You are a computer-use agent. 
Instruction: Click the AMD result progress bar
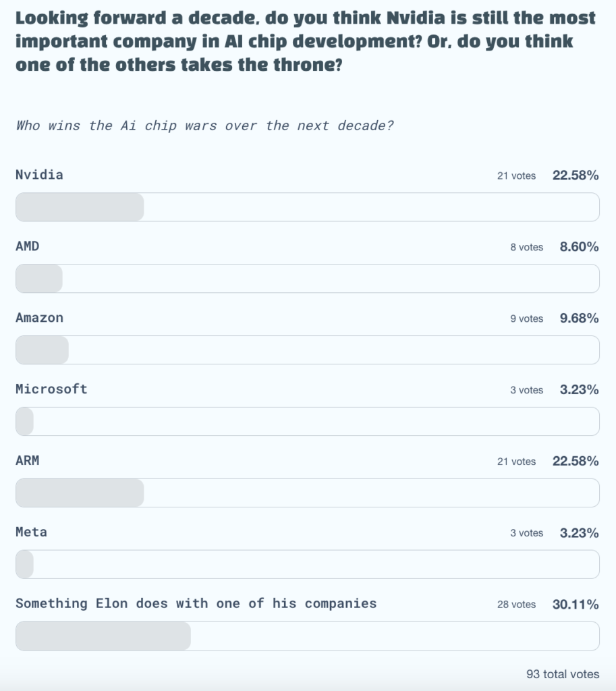click(x=307, y=279)
